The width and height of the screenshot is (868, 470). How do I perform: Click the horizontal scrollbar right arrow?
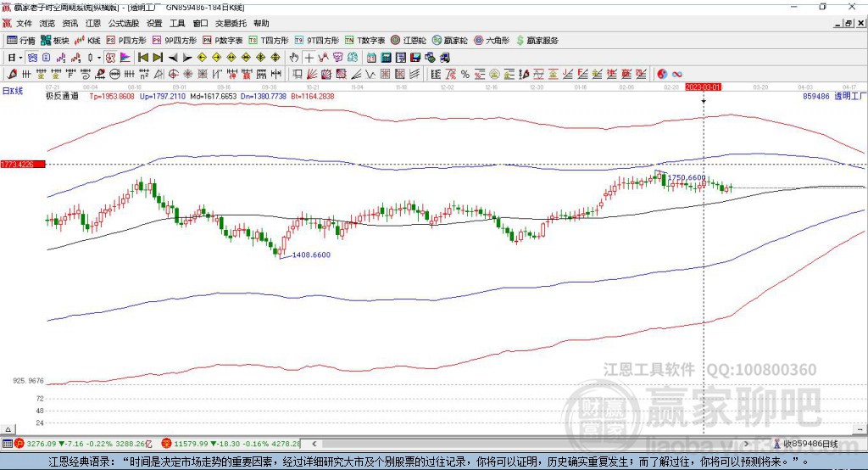tap(746, 444)
